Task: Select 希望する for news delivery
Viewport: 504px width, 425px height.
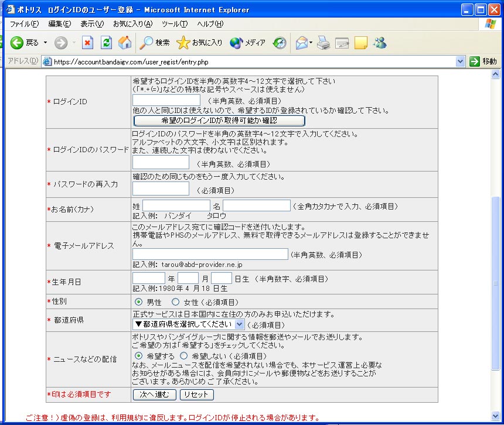Action: click(x=138, y=356)
